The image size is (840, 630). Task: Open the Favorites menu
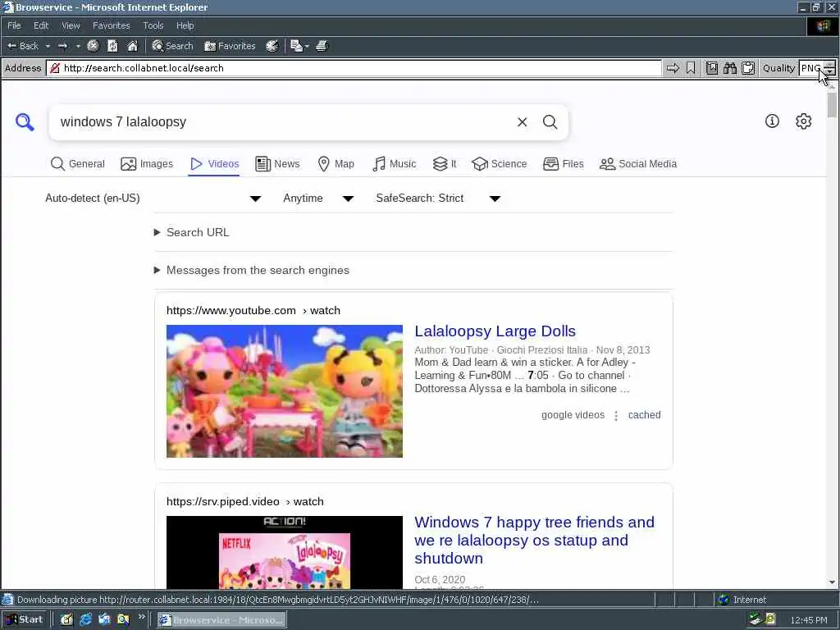(111, 25)
